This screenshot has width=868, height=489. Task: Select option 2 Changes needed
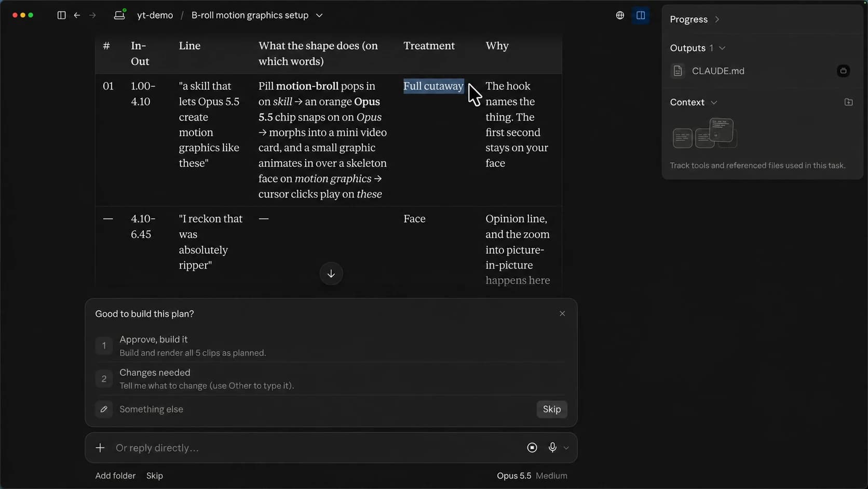(331, 379)
